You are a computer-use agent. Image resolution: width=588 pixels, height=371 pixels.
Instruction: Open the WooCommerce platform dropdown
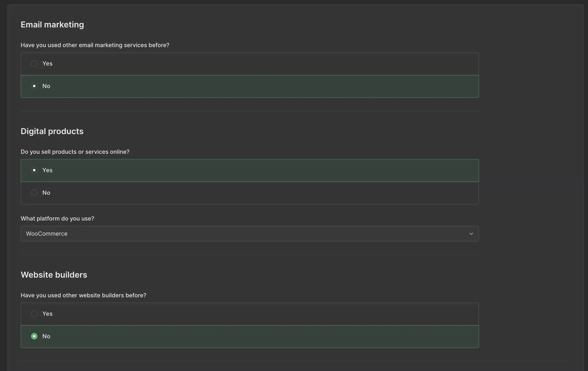click(x=249, y=234)
